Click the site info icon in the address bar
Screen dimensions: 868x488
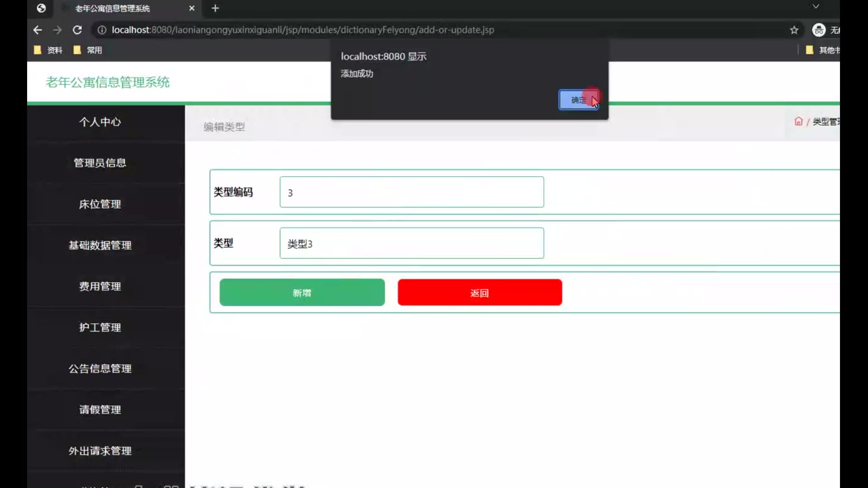point(102,30)
